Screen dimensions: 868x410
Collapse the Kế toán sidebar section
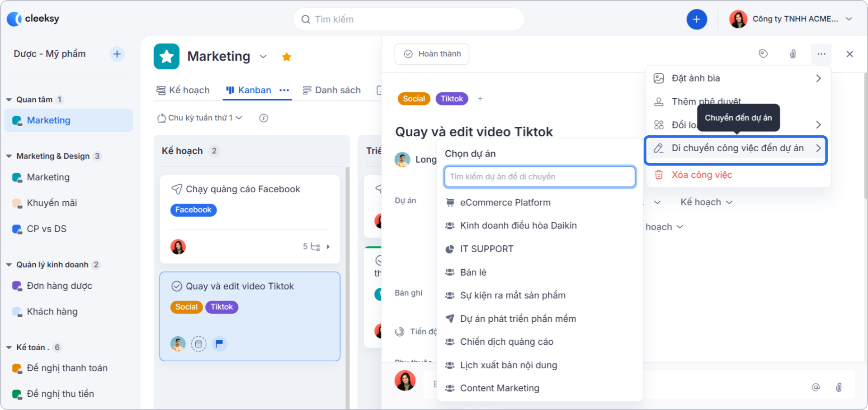click(9, 347)
